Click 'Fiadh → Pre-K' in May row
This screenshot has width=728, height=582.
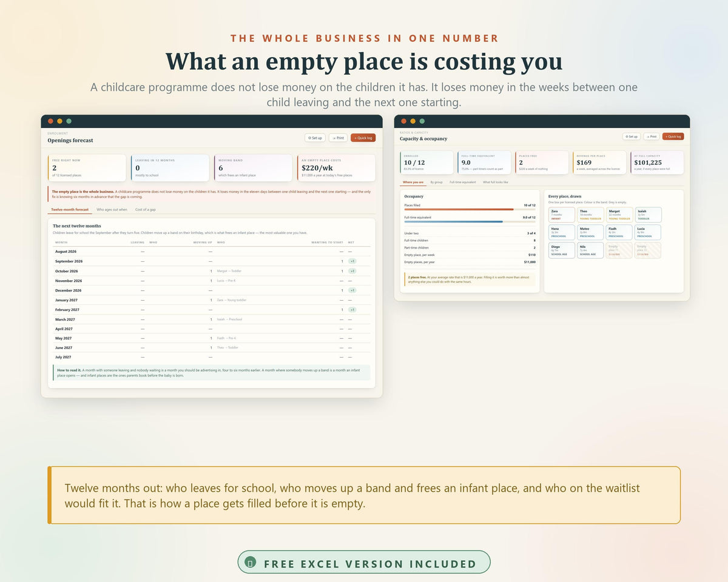(x=226, y=338)
